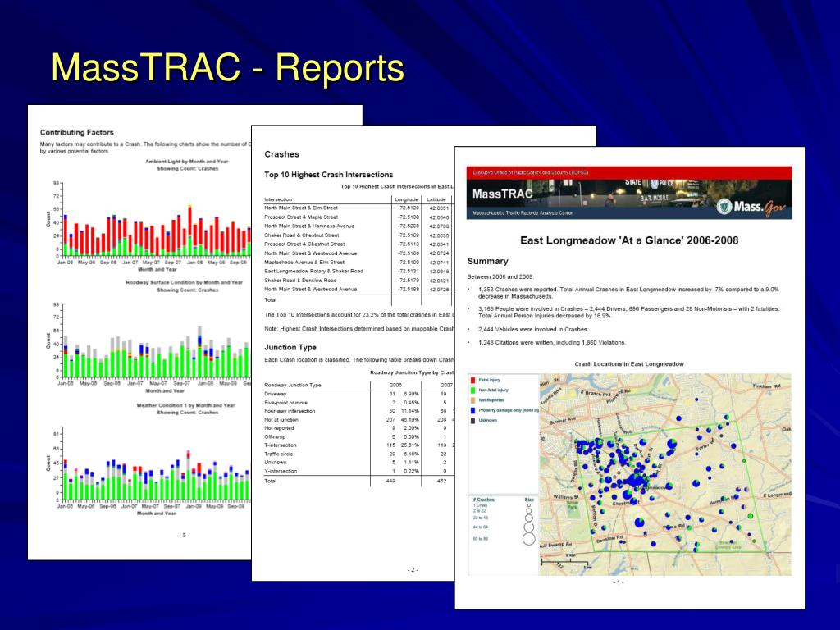The width and height of the screenshot is (840, 630).
Task: Open the Crashes report page 2
Action: click(353, 354)
